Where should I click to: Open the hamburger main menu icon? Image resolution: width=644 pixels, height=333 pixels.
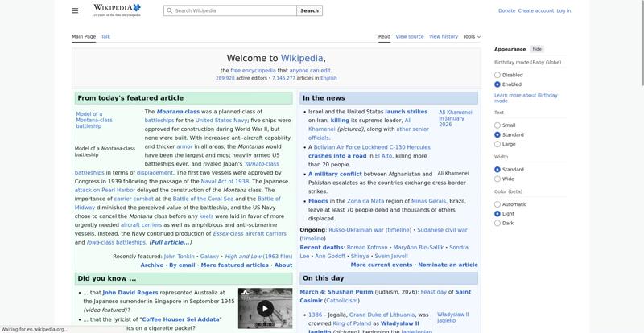pyautogui.click(x=75, y=10)
